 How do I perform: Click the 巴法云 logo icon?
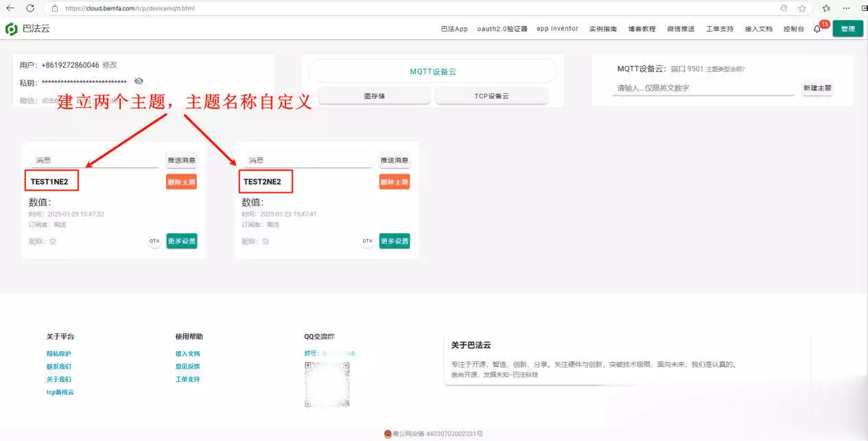pos(12,29)
